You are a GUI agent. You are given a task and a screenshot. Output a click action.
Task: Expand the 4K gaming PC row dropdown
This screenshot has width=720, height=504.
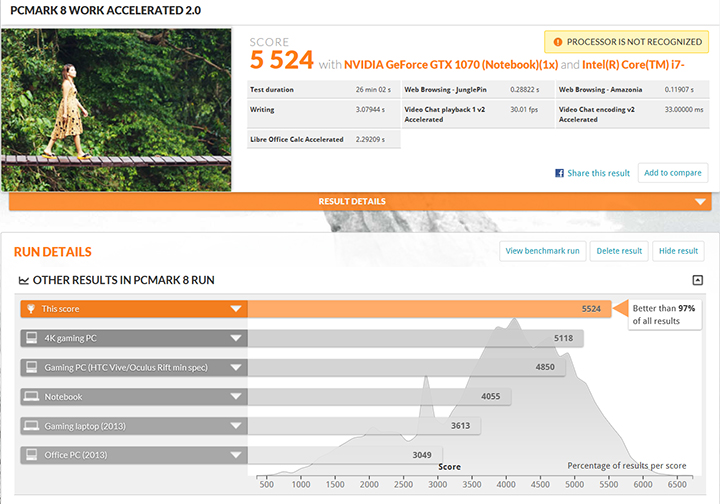(x=236, y=338)
